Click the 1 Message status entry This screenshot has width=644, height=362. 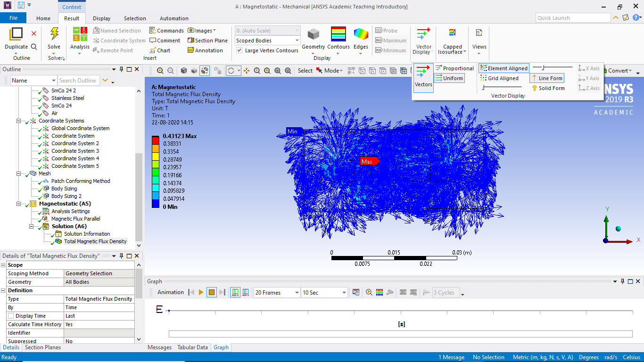(x=451, y=357)
